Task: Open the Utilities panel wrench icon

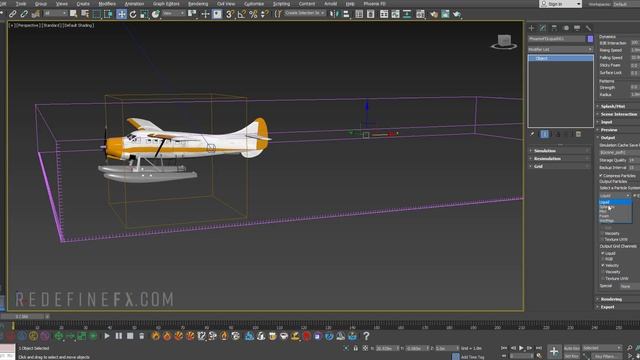Action: tap(588, 28)
